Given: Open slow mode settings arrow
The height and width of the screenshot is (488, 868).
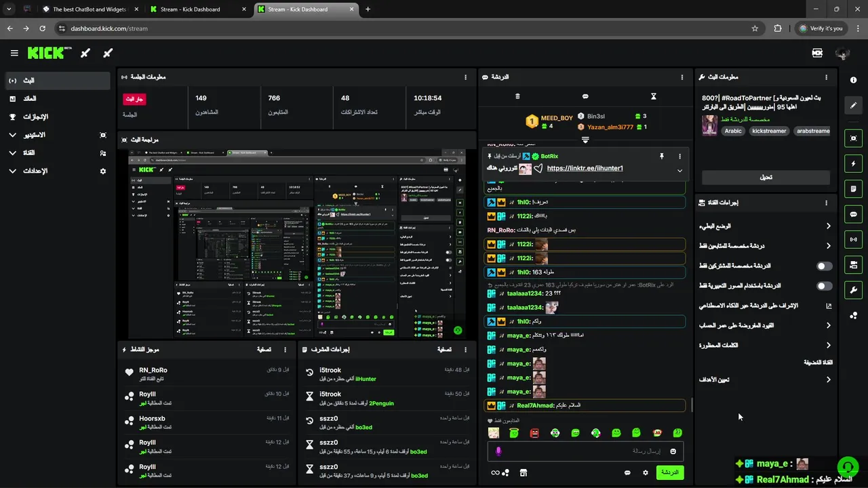Looking at the screenshot, I should 828,226.
